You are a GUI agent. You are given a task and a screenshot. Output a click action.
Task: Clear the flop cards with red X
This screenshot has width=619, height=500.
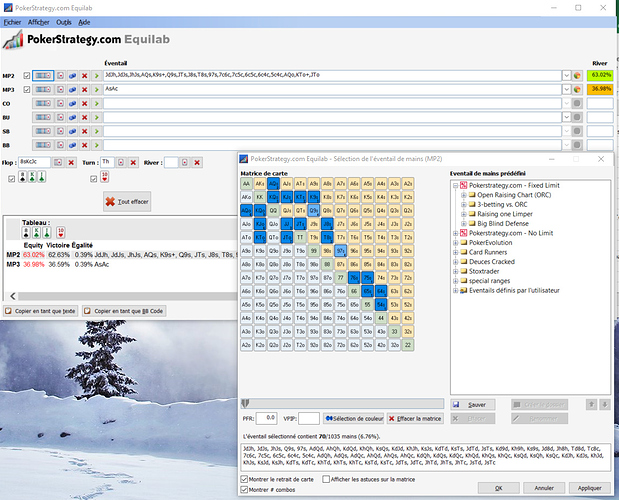point(71,162)
